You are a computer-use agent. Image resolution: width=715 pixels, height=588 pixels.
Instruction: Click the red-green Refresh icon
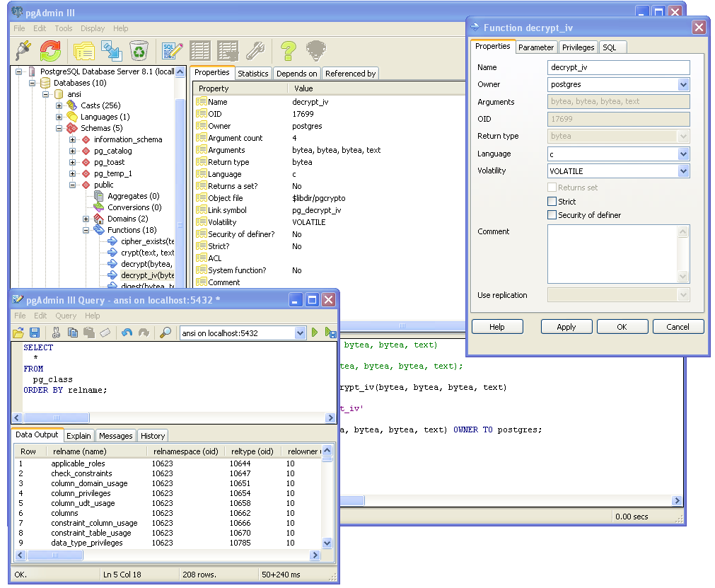click(50, 50)
